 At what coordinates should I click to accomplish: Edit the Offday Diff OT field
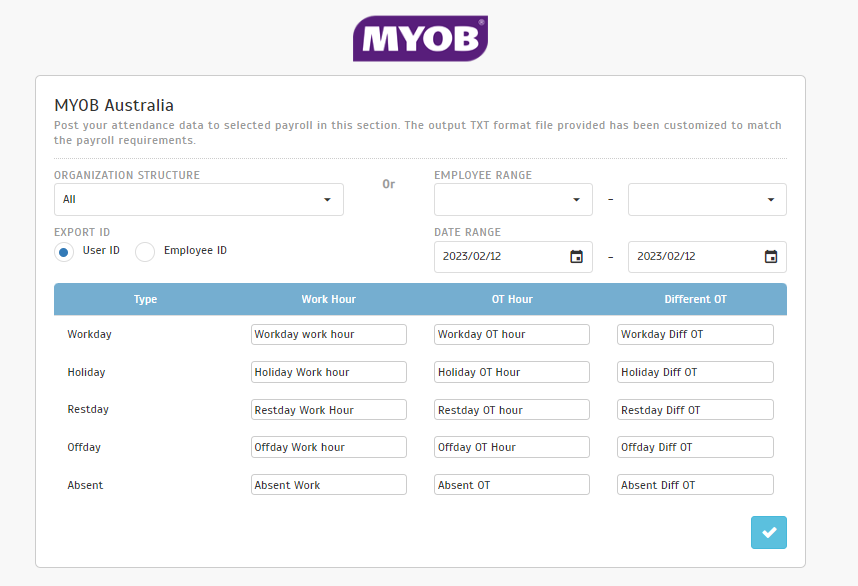(695, 447)
